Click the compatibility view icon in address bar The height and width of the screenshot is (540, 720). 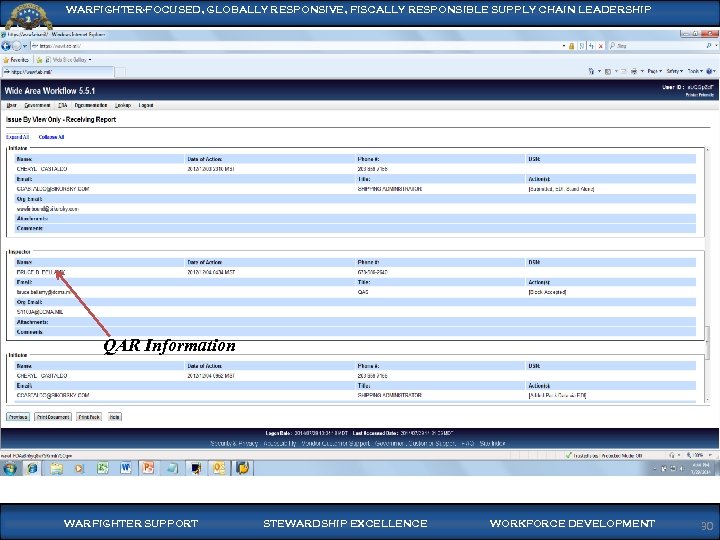click(x=582, y=46)
